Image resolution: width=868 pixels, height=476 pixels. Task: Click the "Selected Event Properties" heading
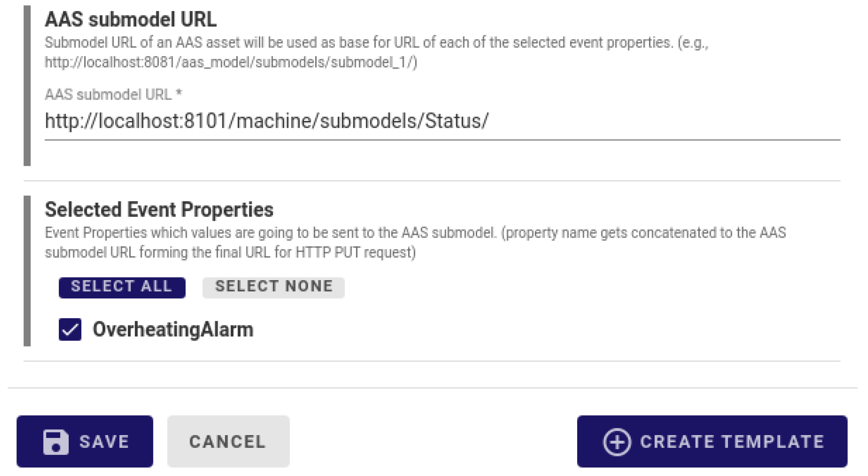pos(159,210)
